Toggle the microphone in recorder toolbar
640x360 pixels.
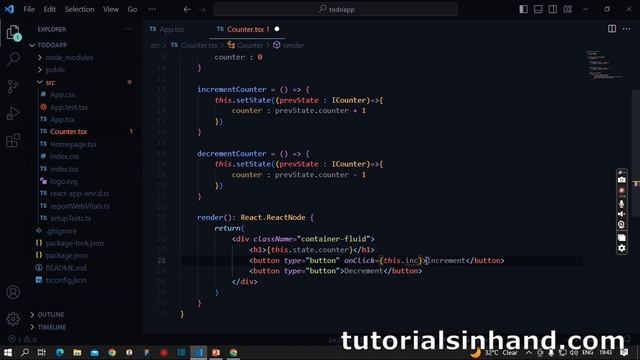coord(622,203)
